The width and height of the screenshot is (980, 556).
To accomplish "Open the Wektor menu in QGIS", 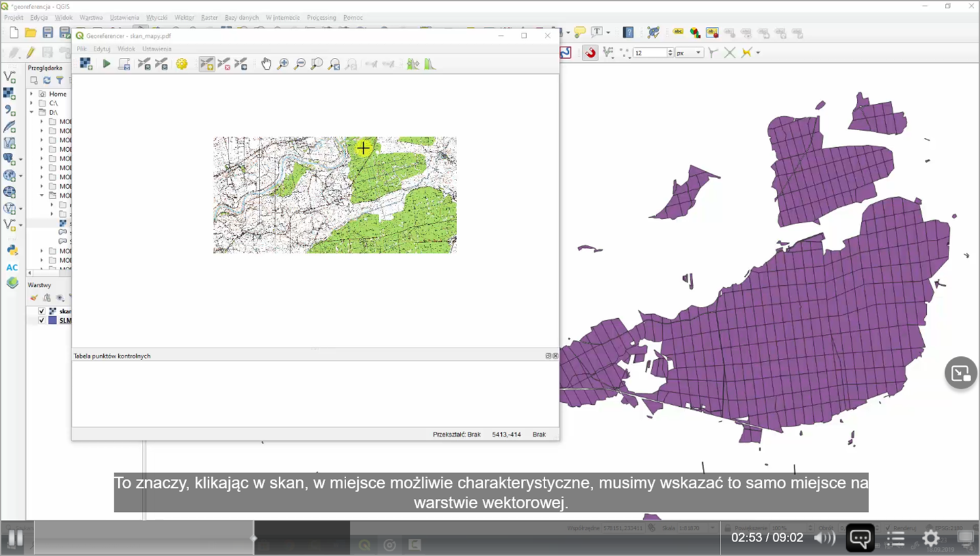I will [x=186, y=18].
